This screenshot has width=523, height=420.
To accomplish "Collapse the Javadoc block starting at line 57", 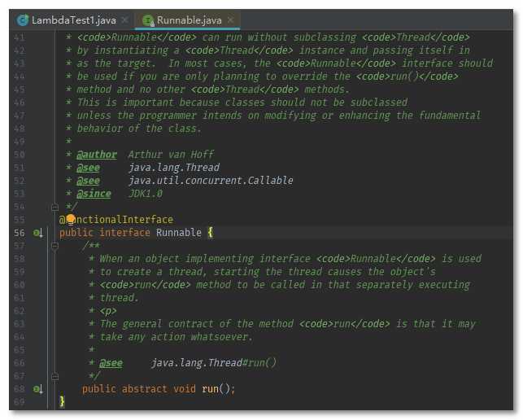I will coord(54,246).
